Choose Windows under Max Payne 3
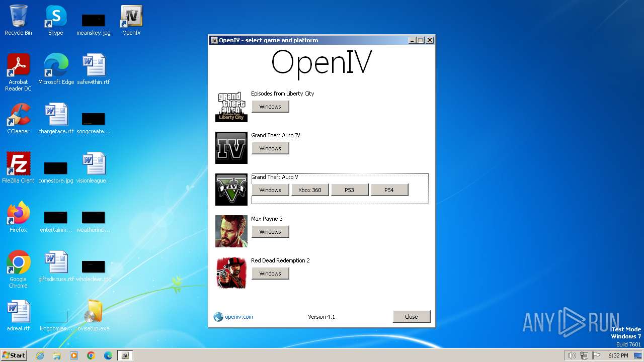This screenshot has width=644, height=362. [x=270, y=232]
